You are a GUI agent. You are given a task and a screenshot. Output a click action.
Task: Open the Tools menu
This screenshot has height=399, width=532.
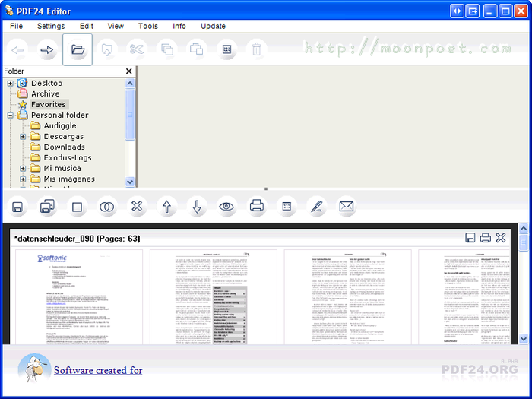tap(148, 26)
